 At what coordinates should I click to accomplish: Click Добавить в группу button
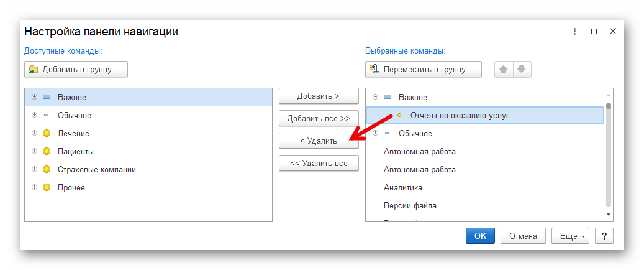76,69
